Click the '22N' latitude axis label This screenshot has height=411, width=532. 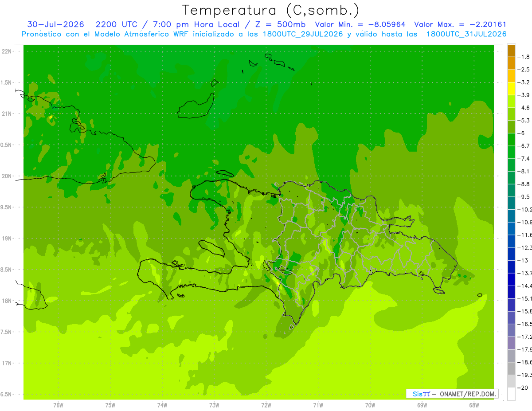7,51
